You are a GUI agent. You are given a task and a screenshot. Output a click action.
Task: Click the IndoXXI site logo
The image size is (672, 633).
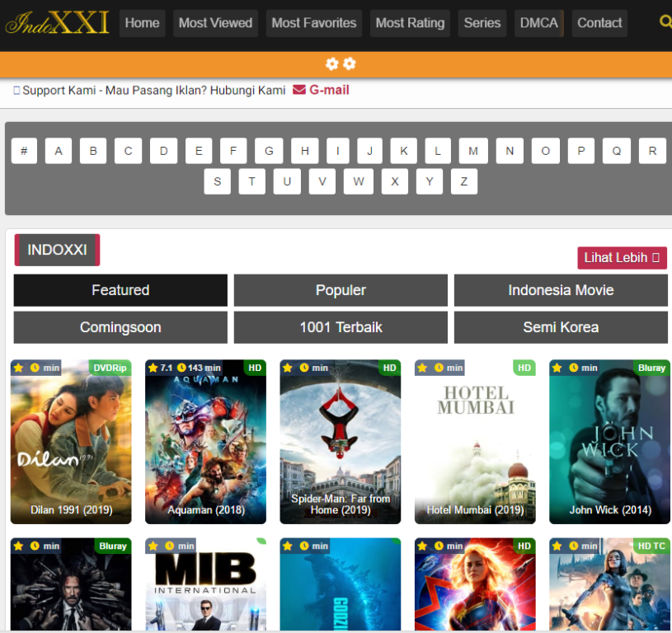[54, 22]
